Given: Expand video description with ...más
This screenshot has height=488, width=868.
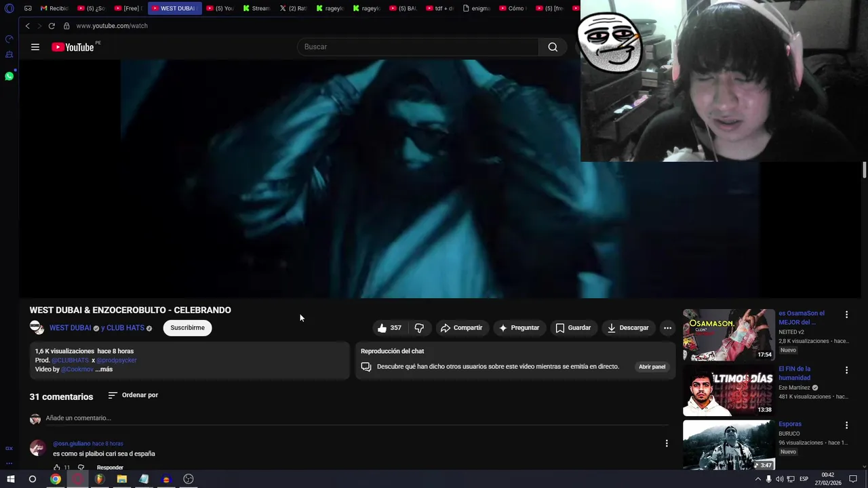Looking at the screenshot, I should coord(104,369).
